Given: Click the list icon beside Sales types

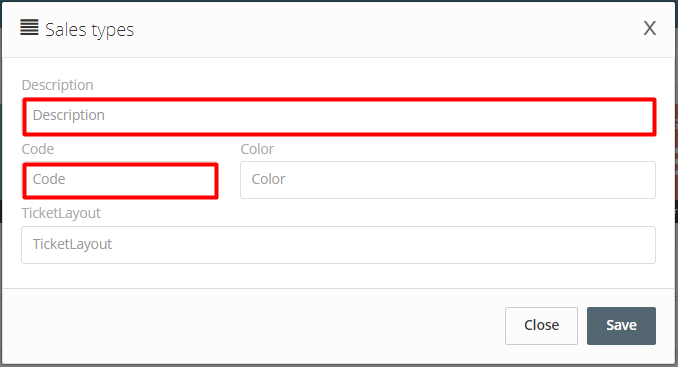Looking at the screenshot, I should point(29,27).
